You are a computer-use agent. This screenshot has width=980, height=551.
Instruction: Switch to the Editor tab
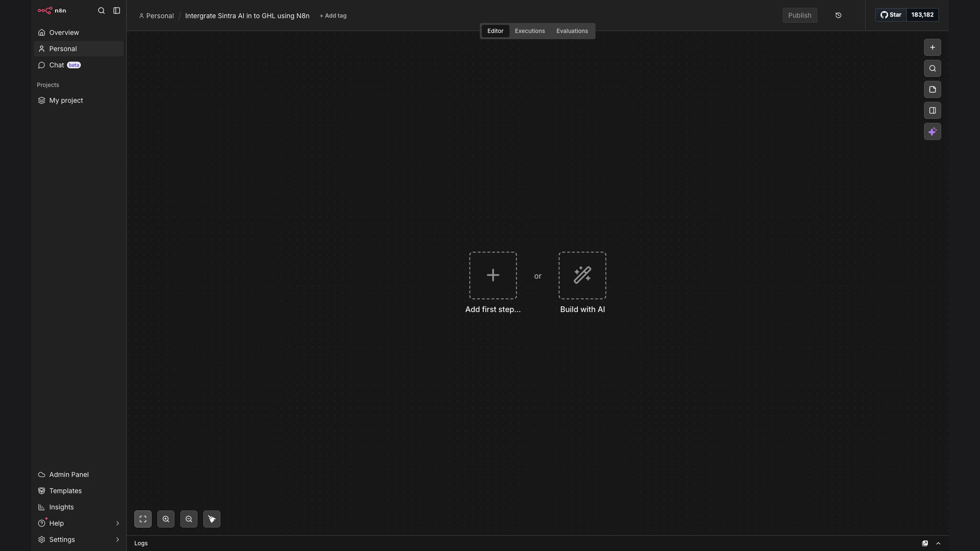pos(495,31)
